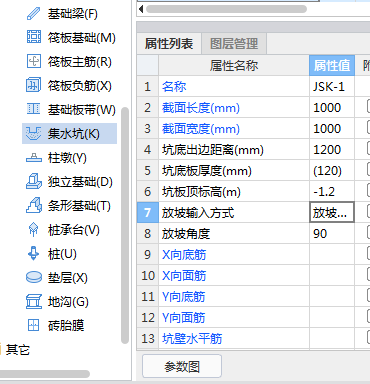Tick the additional checkbox for 坑壁水平筋 row
Viewport: 370px width, 384px height.
point(368,337)
